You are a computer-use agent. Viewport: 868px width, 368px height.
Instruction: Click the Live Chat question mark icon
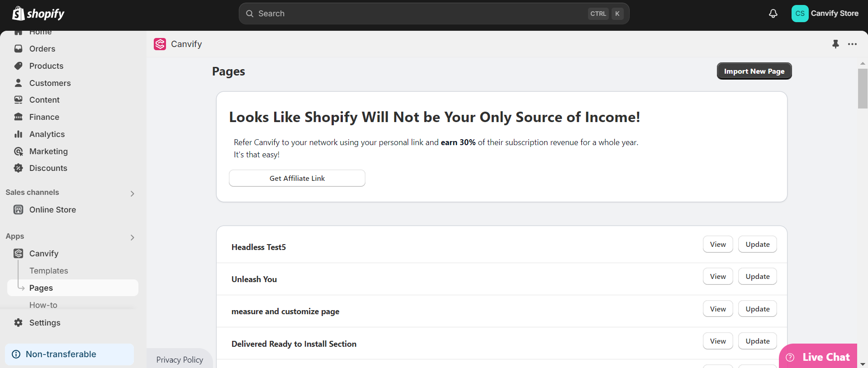(790, 357)
